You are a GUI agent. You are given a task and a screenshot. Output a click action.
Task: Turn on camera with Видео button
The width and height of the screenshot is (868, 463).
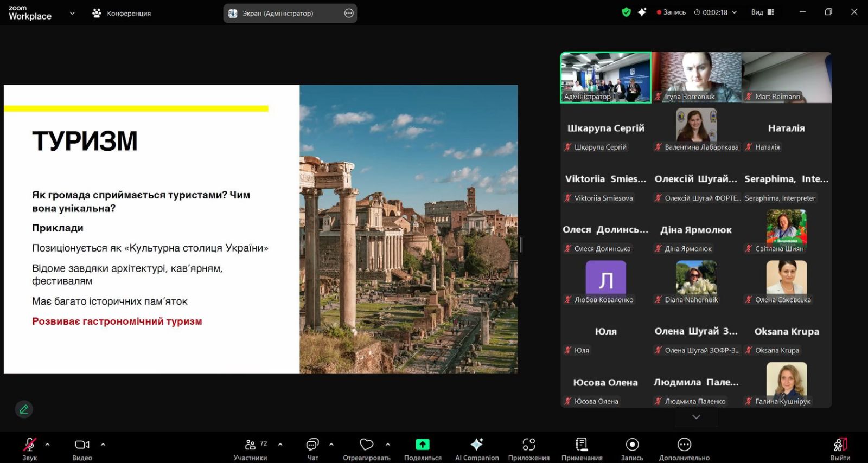pyautogui.click(x=82, y=445)
